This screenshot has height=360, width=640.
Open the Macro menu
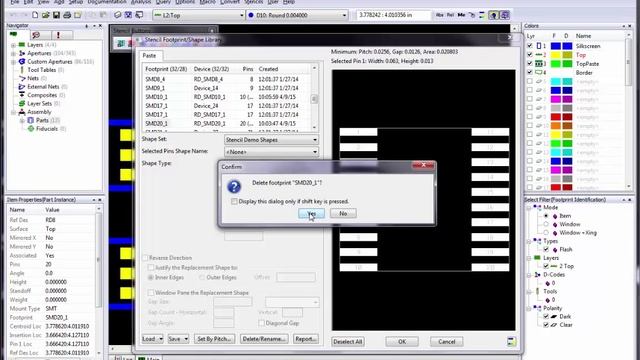coord(207,2)
